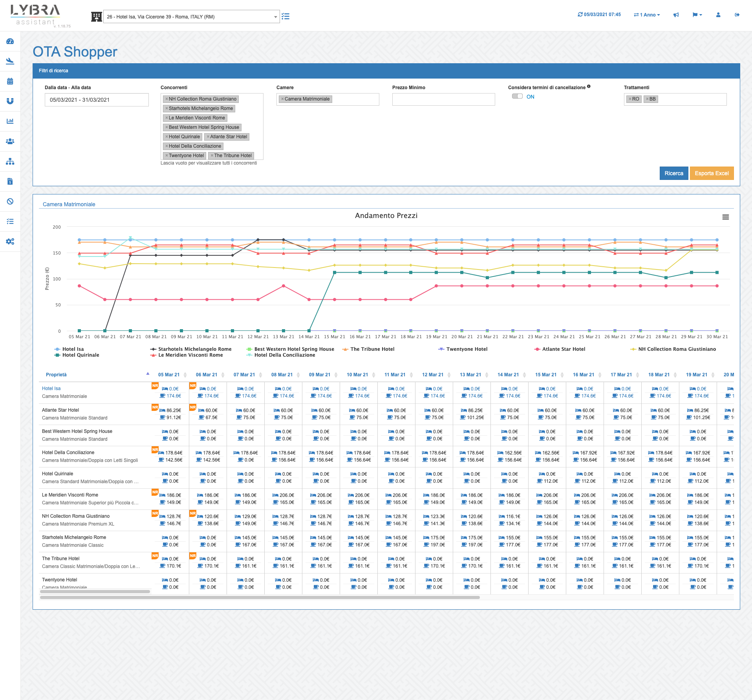Open the ban circle icon in sidebar
This screenshot has width=752, height=700.
coord(10,202)
